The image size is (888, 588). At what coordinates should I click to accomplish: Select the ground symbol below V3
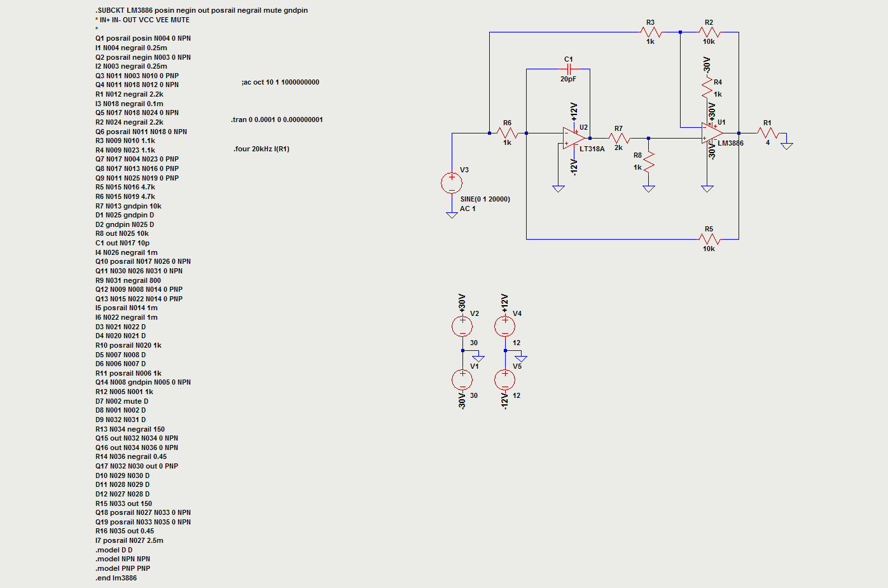tap(452, 215)
